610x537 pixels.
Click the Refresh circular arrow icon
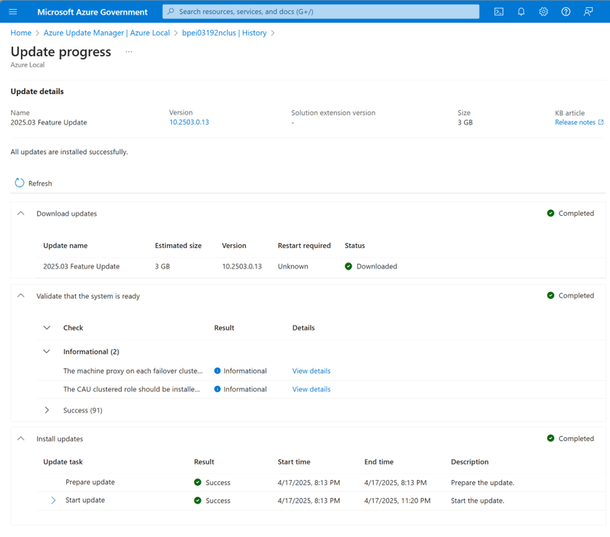tap(19, 183)
